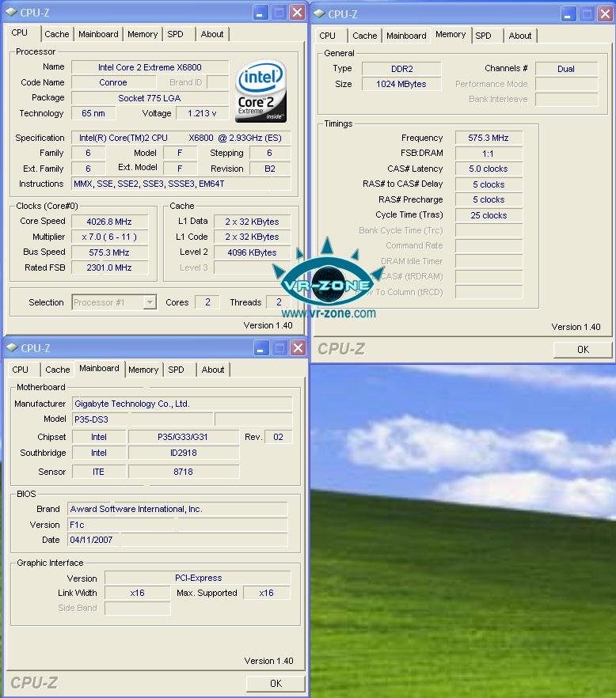
Task: Open About tab in top-left CPU window
Action: coord(212,34)
